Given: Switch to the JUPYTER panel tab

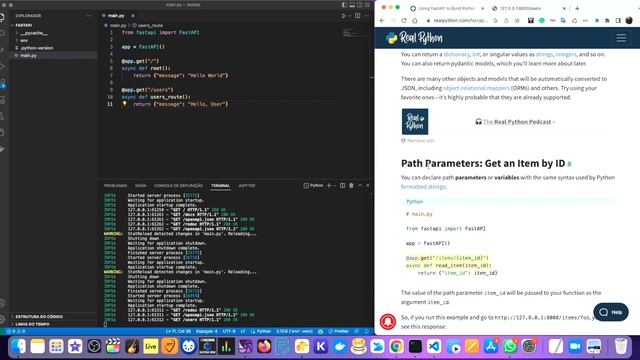Looking at the screenshot, I should click(x=247, y=186).
